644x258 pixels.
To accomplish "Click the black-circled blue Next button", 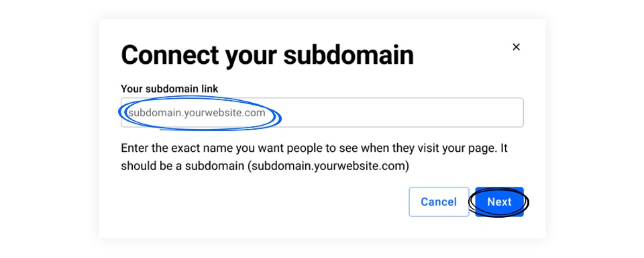I will coord(499,202).
